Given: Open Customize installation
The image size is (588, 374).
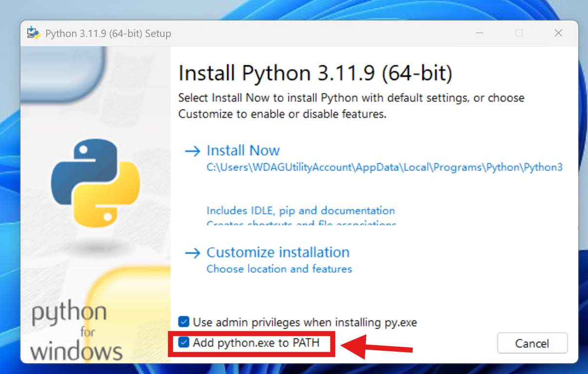Looking at the screenshot, I should click(278, 252).
